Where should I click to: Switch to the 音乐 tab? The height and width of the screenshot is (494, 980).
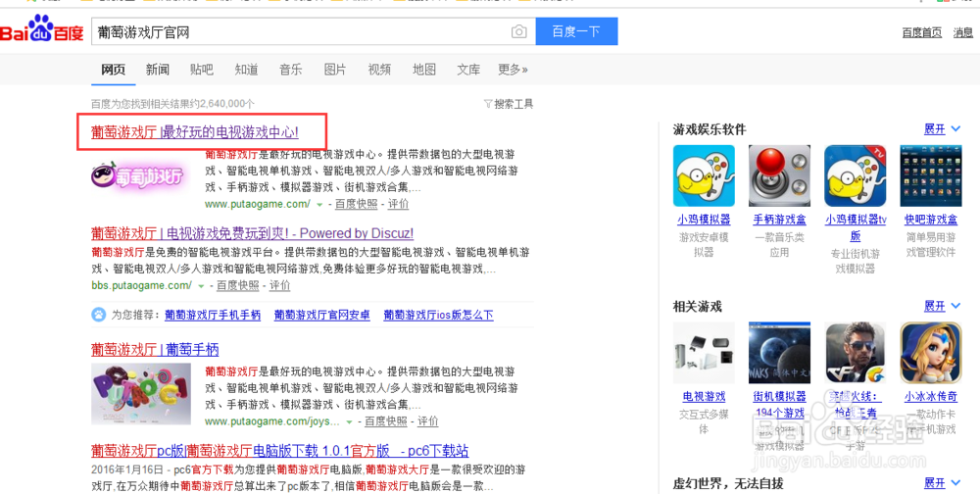[x=291, y=70]
